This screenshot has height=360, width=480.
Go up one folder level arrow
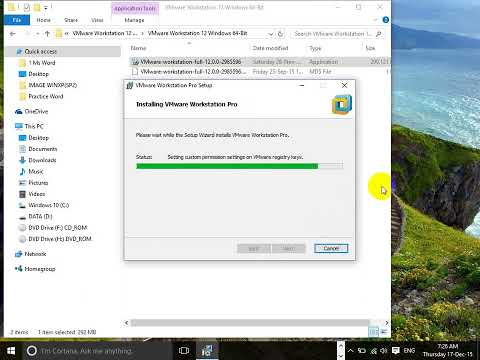click(x=47, y=34)
